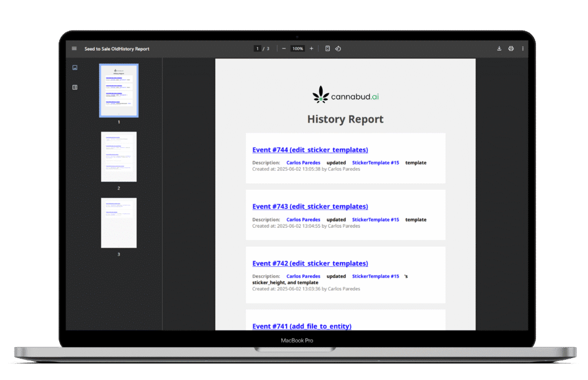Click the zoom in plus icon

coord(311,49)
